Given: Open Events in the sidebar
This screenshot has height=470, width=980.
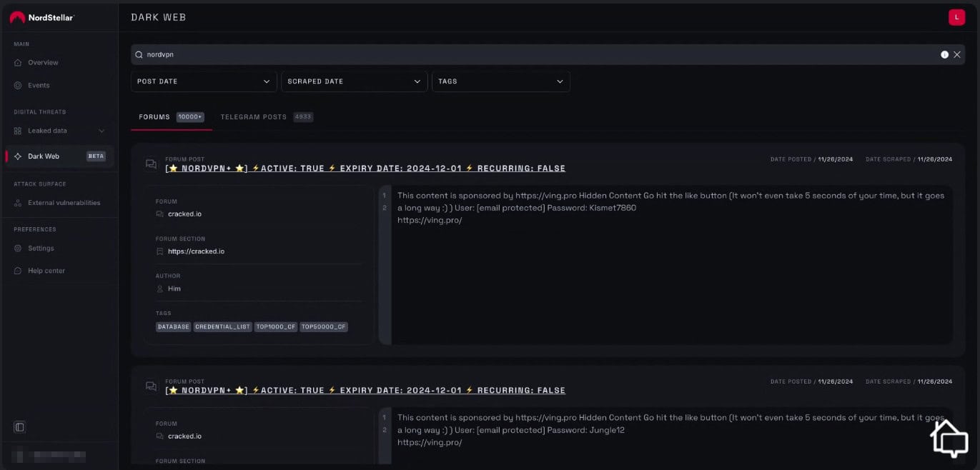Looking at the screenshot, I should [x=39, y=86].
